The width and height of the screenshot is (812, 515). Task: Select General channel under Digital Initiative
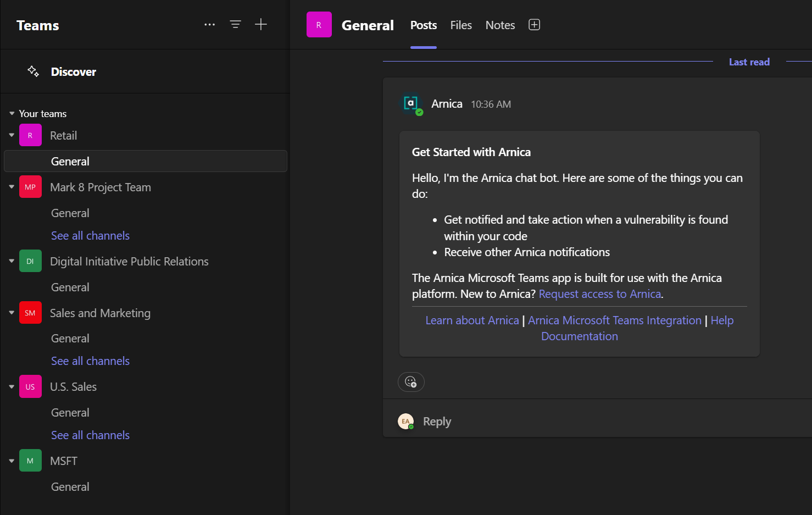70,287
